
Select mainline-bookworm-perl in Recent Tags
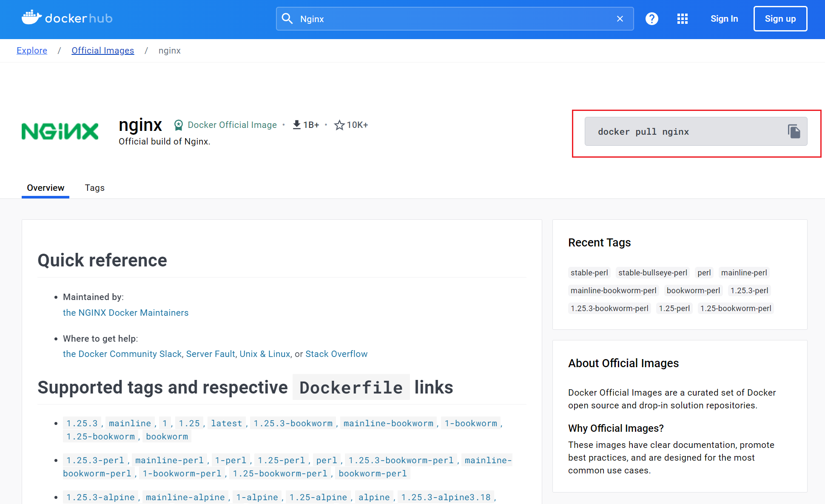(x=613, y=291)
